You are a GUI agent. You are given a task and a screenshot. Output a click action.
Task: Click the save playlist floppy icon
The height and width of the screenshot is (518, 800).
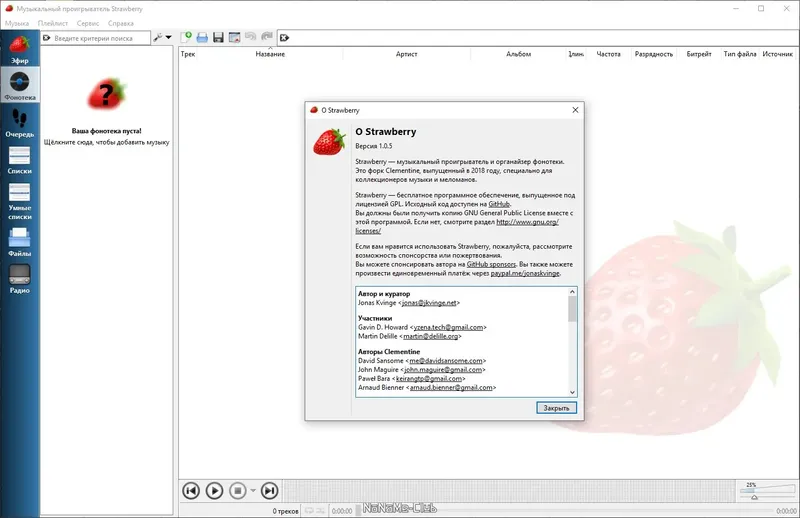click(218, 37)
